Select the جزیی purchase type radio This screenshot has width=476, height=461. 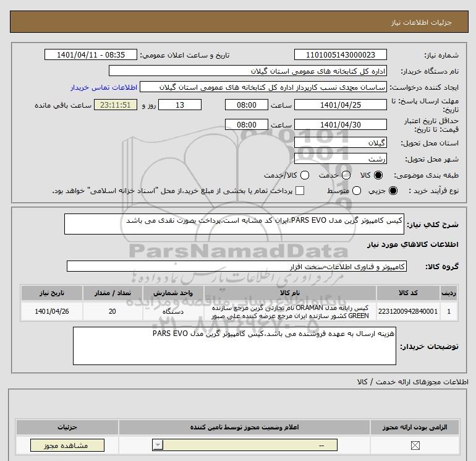point(393,191)
